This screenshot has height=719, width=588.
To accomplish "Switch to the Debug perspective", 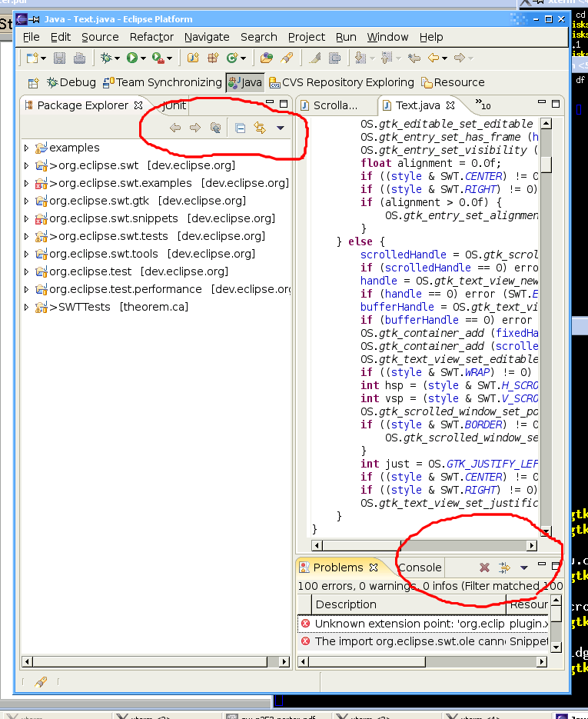I will pyautogui.click(x=71, y=82).
